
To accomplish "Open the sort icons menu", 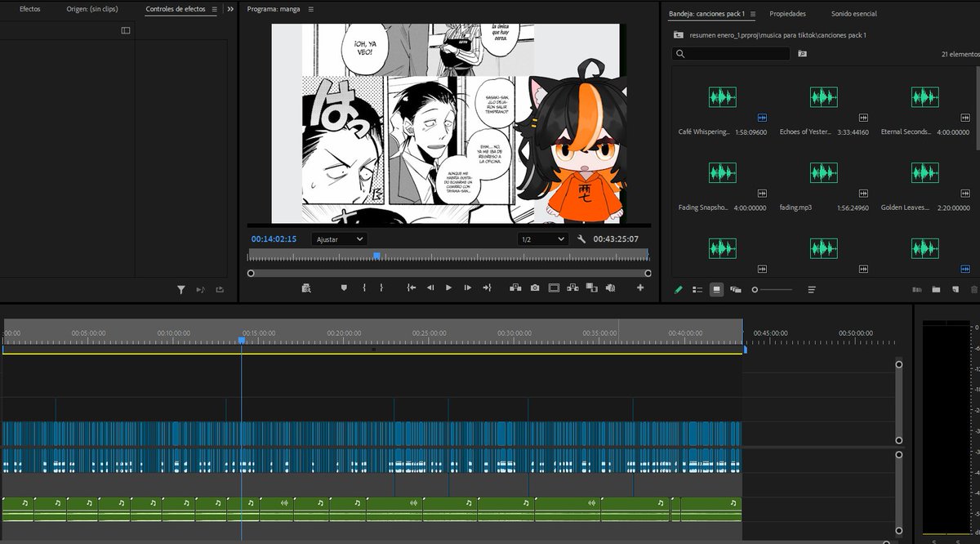I will [x=812, y=289].
